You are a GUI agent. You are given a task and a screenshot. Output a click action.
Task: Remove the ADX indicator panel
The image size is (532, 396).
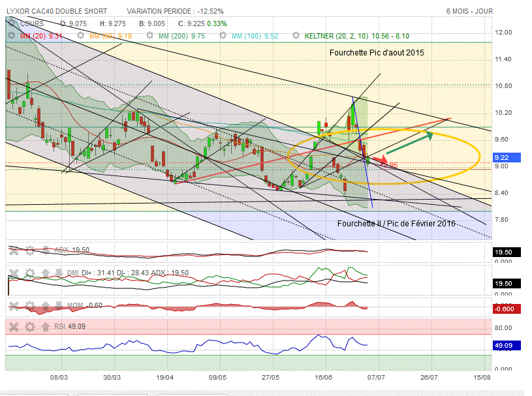[x=14, y=251]
